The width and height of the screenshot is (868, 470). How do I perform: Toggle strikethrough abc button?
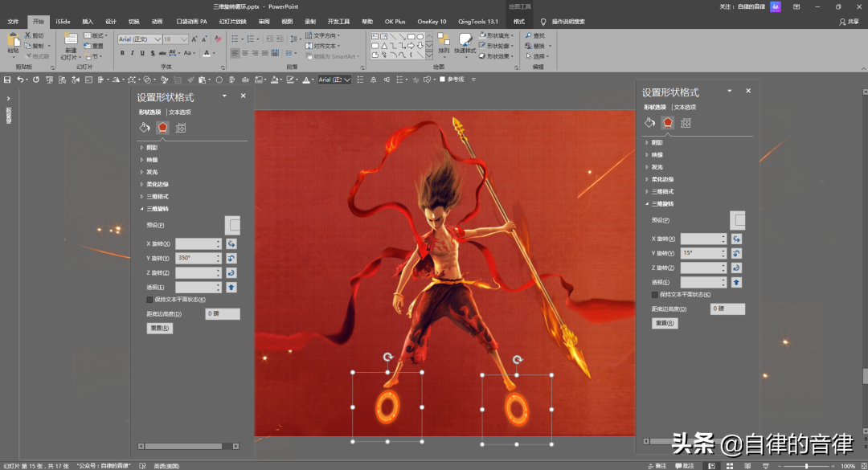(x=162, y=53)
